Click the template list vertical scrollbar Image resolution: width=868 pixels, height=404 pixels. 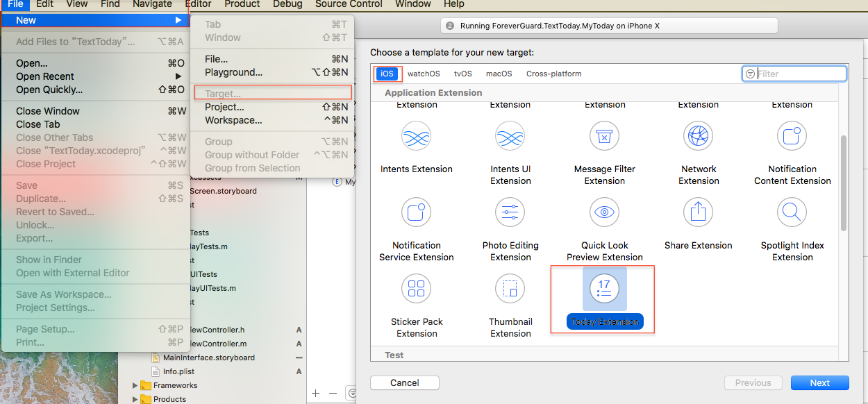[844, 183]
